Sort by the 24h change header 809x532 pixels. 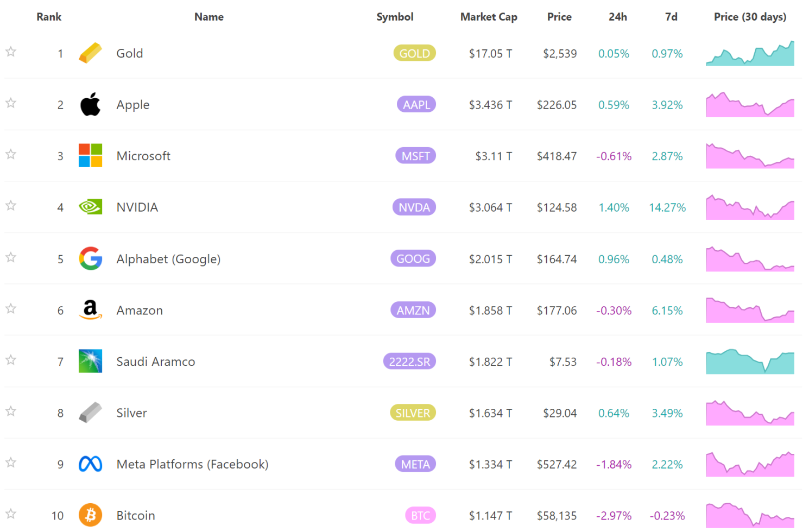coord(618,17)
